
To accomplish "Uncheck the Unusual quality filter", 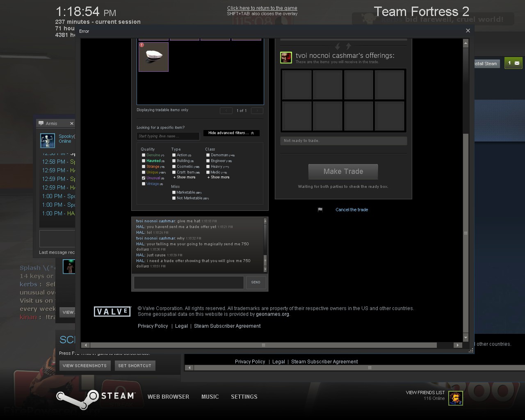I will [144, 178].
